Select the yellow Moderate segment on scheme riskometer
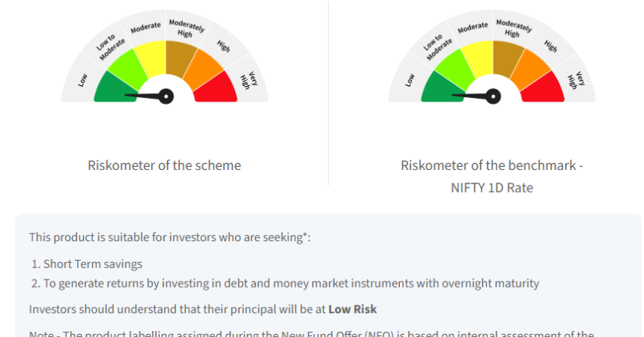Screen dimensions: 644x337 151,55
